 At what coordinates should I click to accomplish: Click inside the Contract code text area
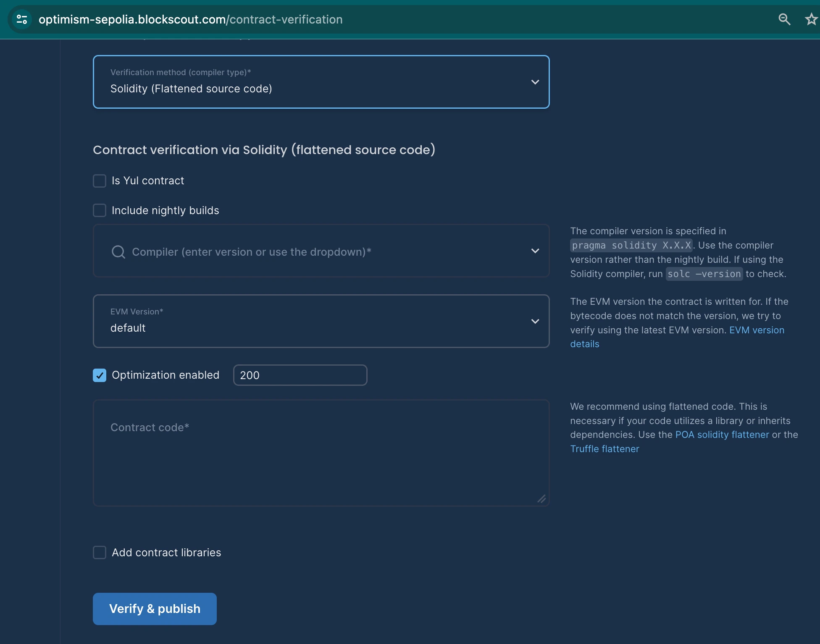pos(321,458)
